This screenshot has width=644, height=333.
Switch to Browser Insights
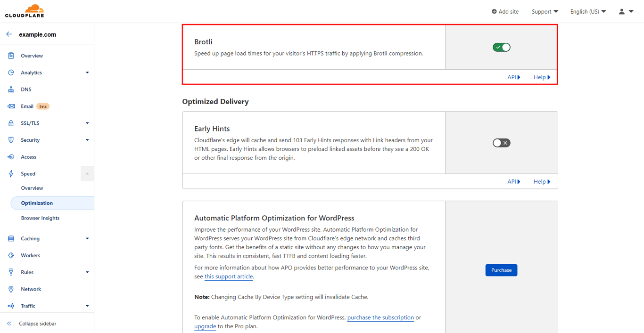(x=40, y=218)
